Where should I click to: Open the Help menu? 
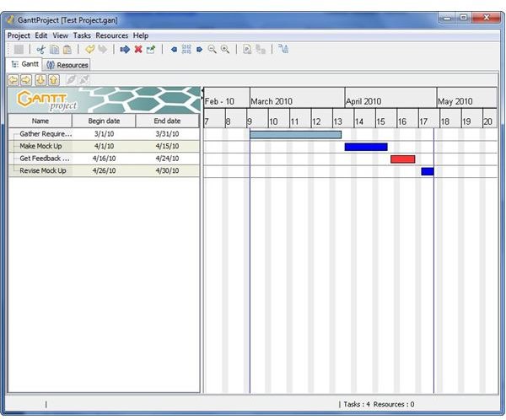141,35
